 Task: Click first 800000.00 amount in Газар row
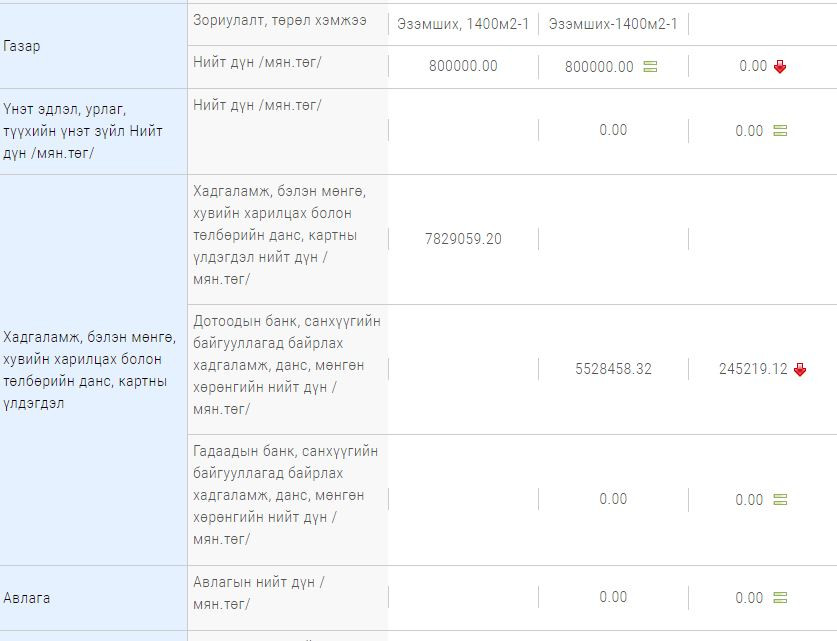[463, 66]
